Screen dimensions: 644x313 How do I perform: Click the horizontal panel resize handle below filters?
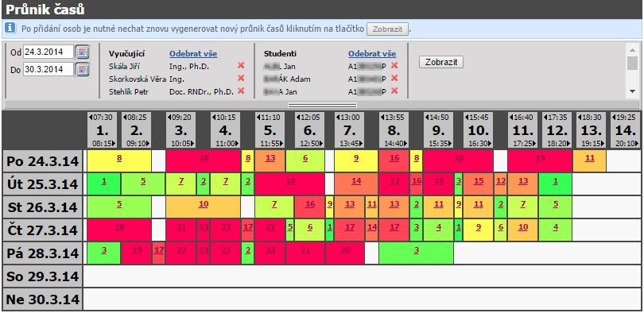(323, 105)
